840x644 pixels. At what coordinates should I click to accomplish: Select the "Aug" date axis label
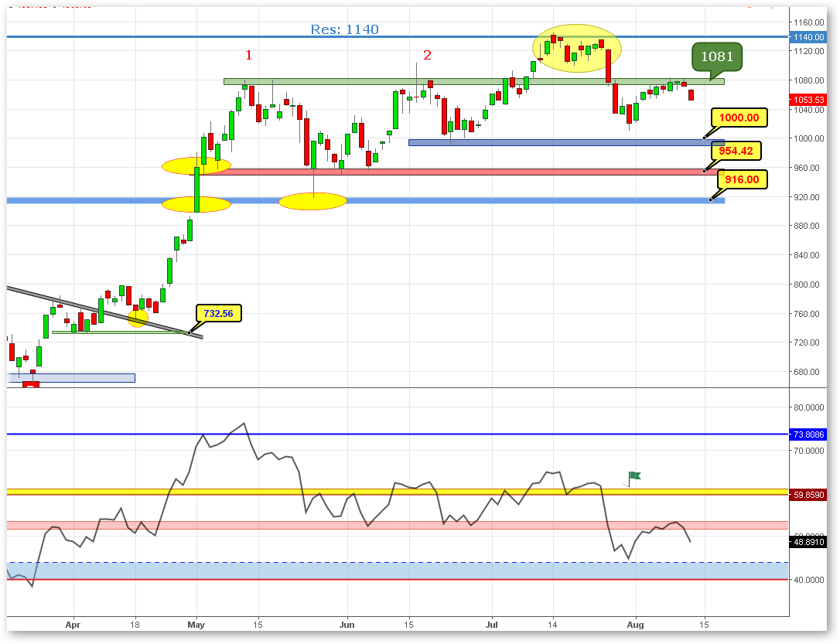[635, 625]
